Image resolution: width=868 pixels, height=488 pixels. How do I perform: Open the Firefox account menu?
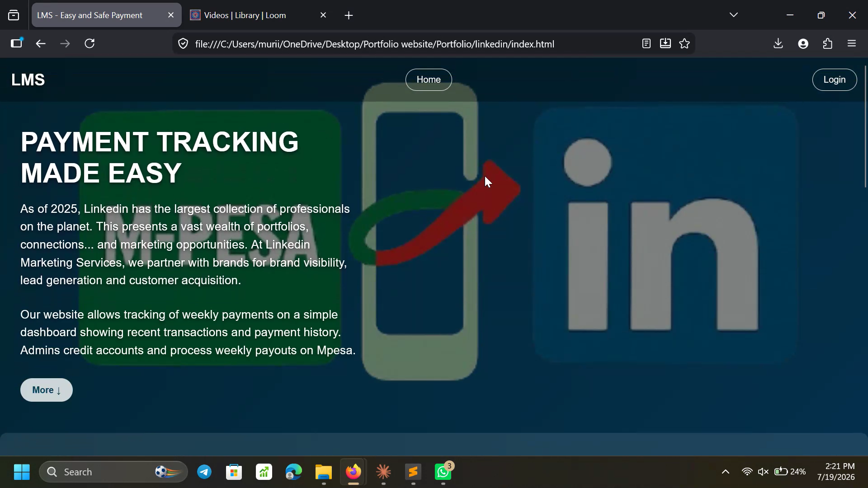[803, 44]
